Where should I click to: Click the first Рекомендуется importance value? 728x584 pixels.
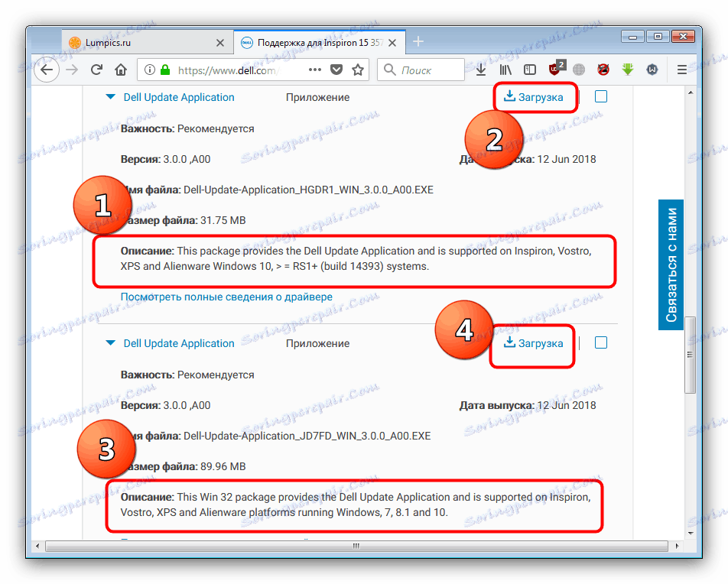pyautogui.click(x=216, y=128)
